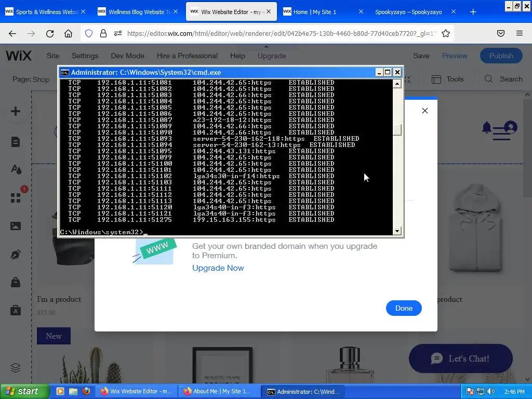Click the Publish button
The height and width of the screenshot is (399, 532).
click(x=501, y=56)
